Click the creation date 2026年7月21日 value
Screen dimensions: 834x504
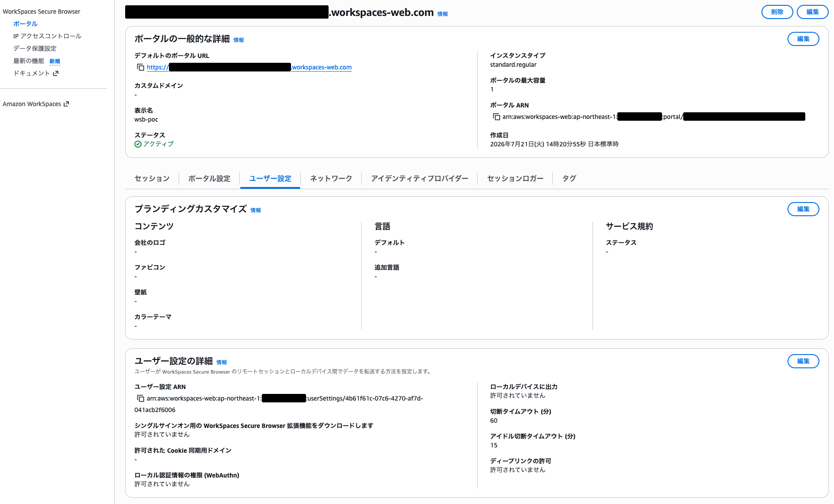tap(554, 144)
